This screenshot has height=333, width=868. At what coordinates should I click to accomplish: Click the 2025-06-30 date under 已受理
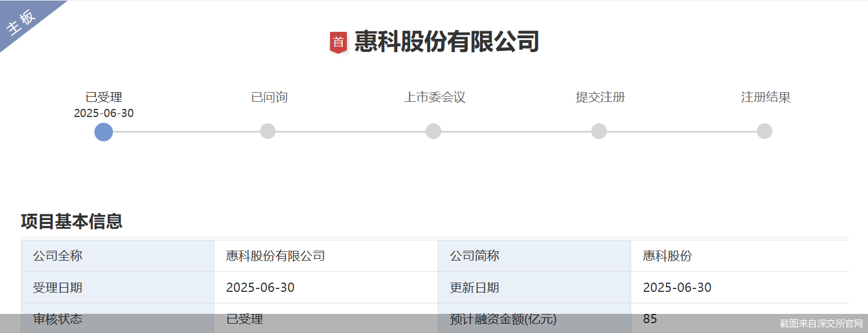(104, 114)
